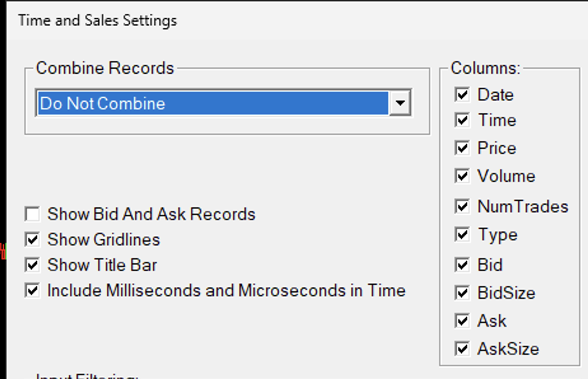Uncheck the Volume column checkbox
The image size is (588, 379).
click(463, 176)
